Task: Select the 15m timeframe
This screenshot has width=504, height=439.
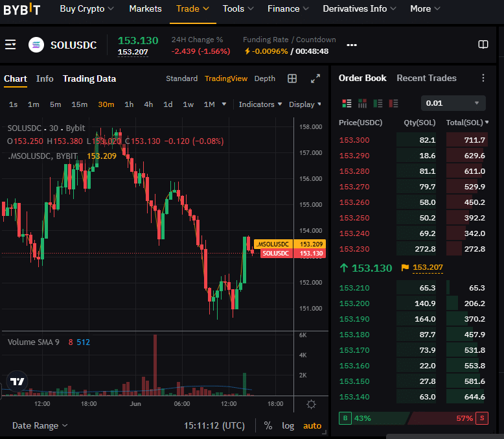Action: [x=80, y=104]
